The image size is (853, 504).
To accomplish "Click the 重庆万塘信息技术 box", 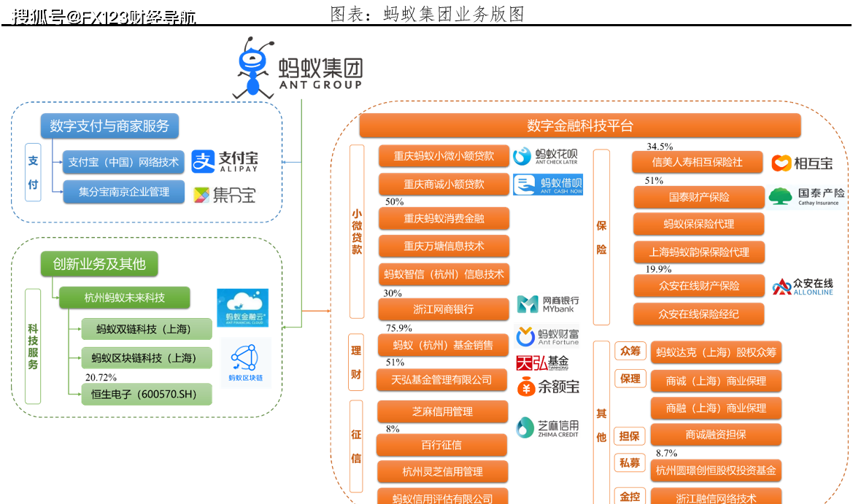I will coord(444,247).
